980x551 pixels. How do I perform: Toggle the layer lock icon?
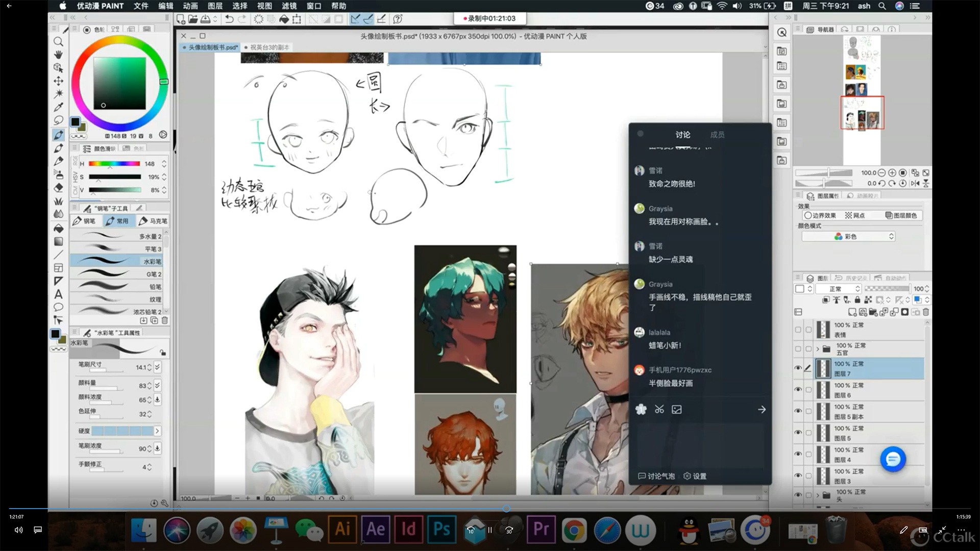click(x=857, y=299)
